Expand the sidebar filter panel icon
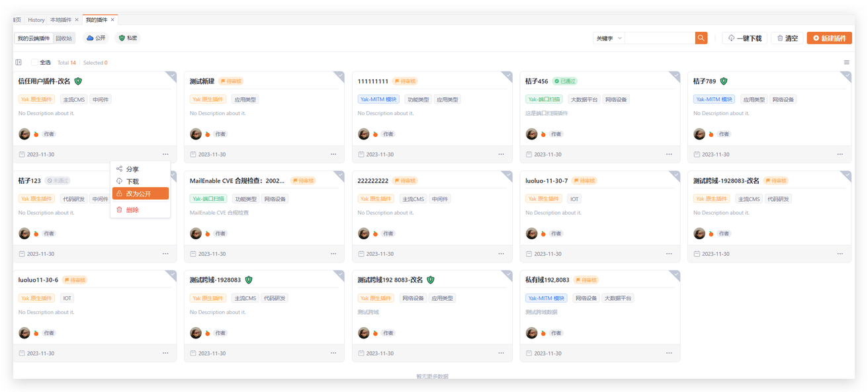 [x=19, y=63]
